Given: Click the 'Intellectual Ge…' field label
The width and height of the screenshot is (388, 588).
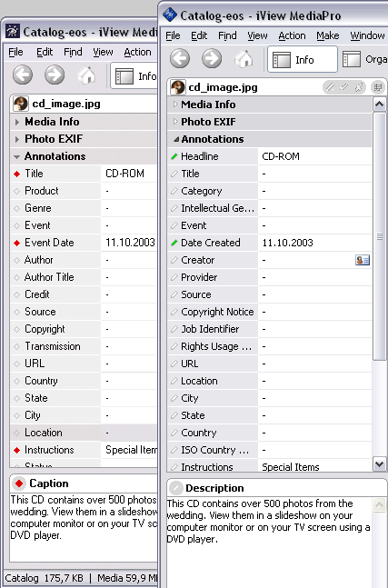Looking at the screenshot, I should [217, 208].
